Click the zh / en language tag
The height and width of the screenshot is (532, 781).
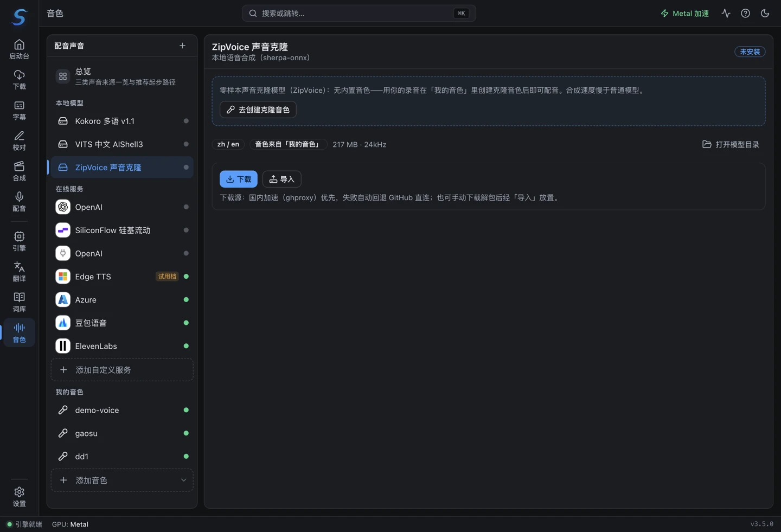[228, 144]
